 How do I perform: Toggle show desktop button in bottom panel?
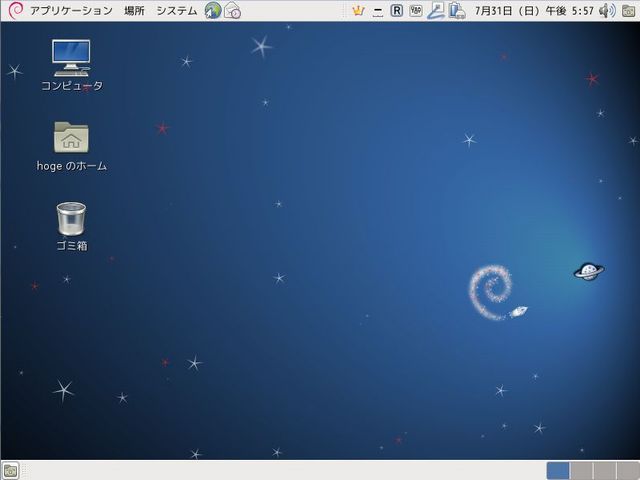pos(10,470)
